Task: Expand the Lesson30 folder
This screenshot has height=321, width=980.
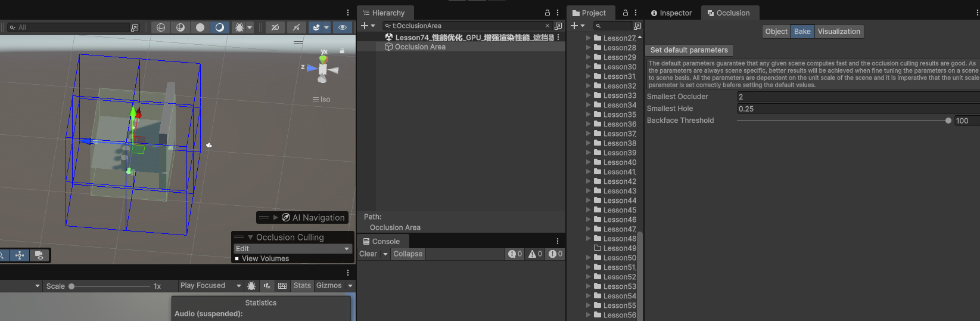Action: 589,67
